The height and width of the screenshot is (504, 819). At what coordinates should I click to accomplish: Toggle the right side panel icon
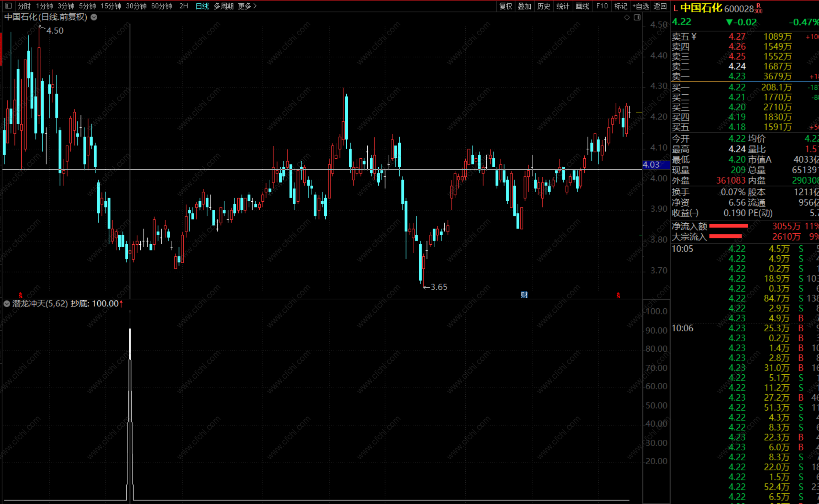coord(637,17)
